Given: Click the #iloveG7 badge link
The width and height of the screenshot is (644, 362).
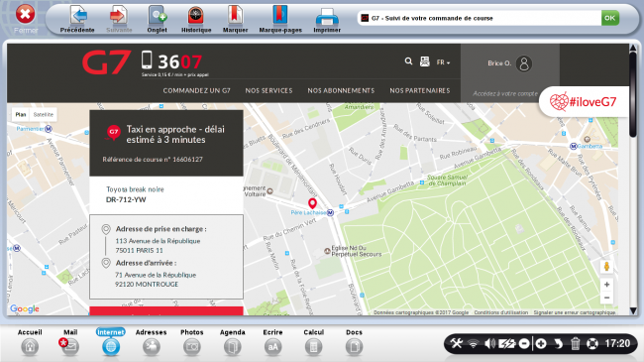Looking at the screenshot, I should 584,101.
